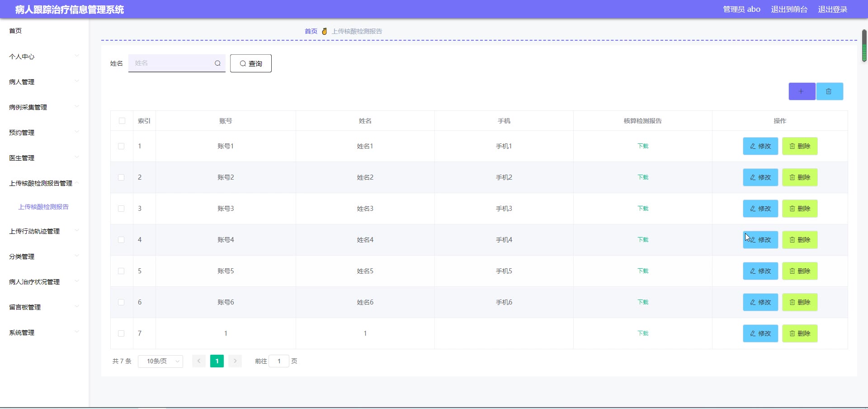Click 退出到前台 in the header

coord(789,9)
